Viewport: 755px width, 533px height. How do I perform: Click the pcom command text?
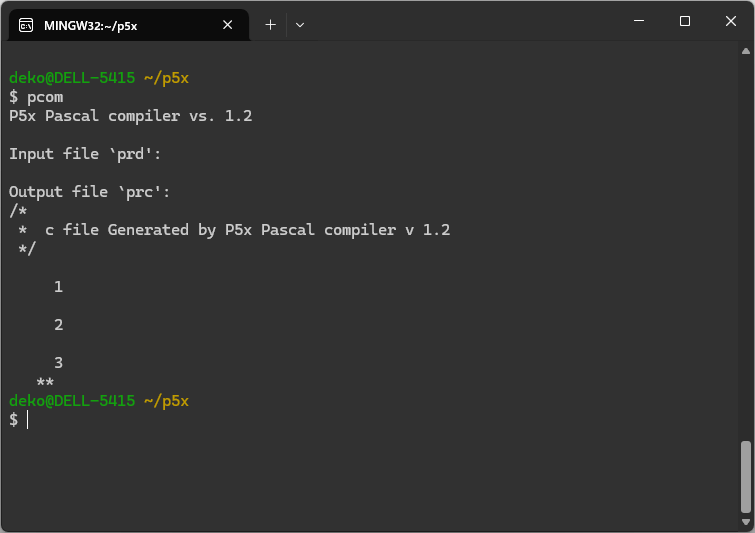(45, 97)
